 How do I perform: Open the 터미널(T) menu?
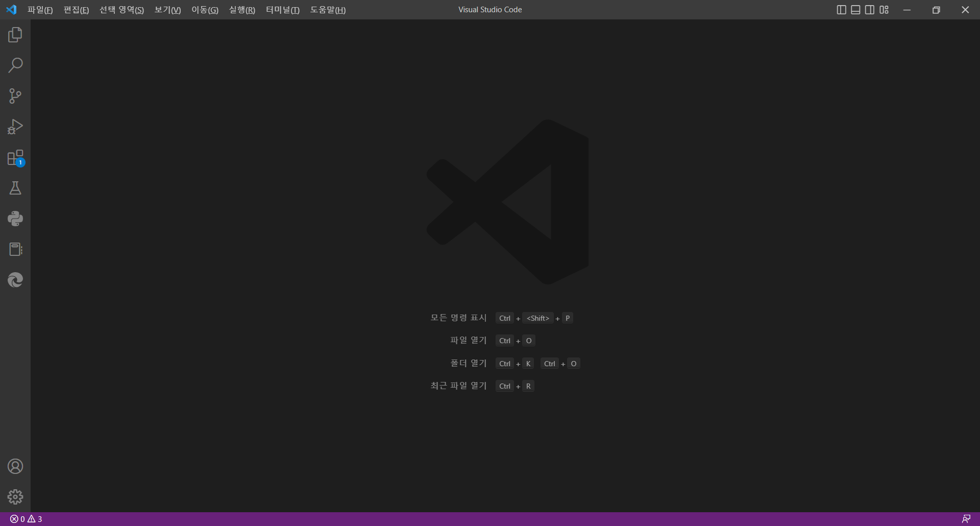[282, 10]
